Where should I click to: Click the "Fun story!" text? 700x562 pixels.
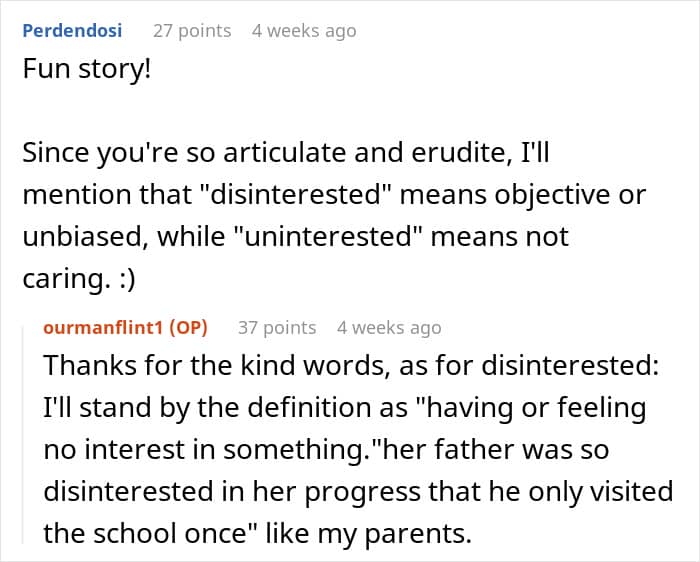click(86, 74)
